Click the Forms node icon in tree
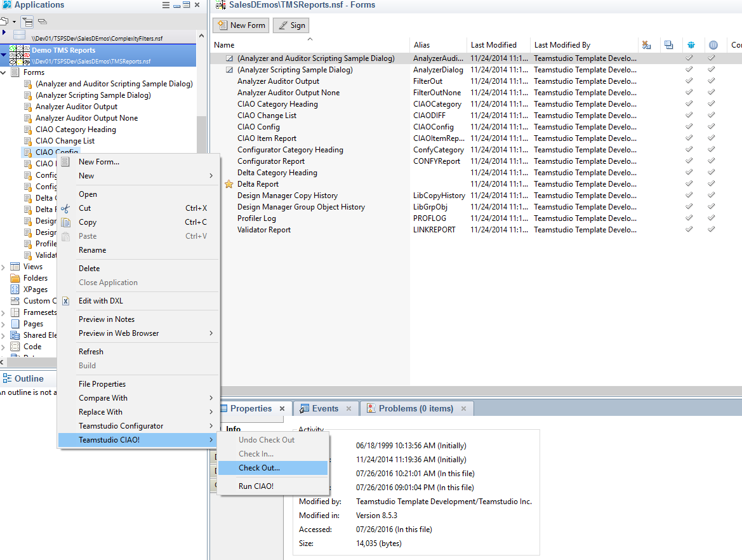The image size is (742, 560). [15, 72]
